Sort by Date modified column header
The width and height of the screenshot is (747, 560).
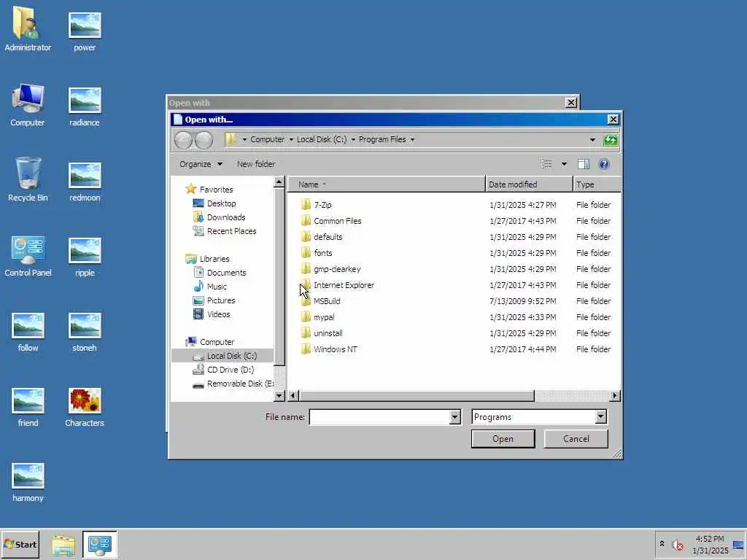tap(529, 184)
